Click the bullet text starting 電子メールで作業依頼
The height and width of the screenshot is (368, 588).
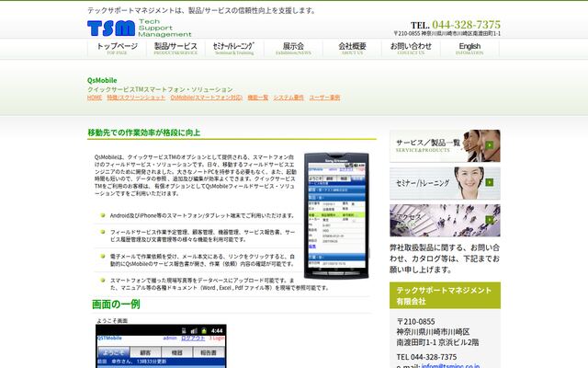tap(202, 260)
